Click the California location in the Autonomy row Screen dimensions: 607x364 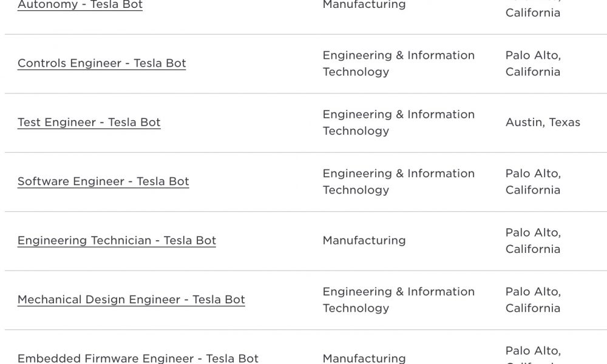533,13
